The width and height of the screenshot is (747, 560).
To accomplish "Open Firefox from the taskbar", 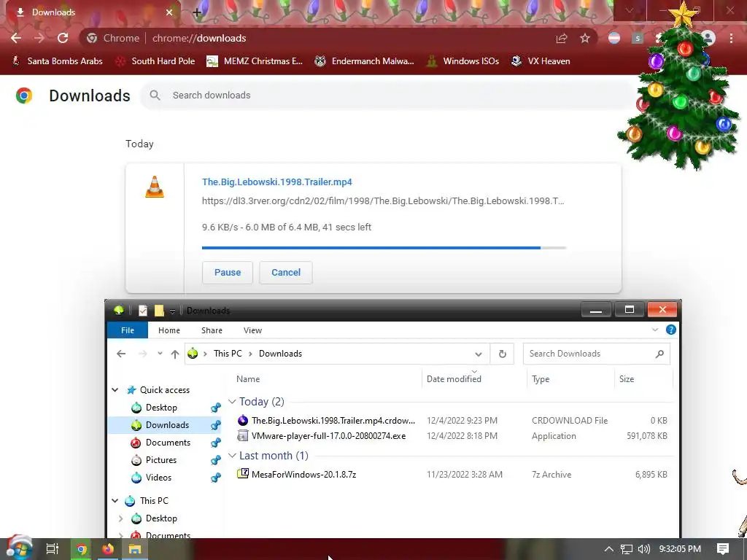I will pos(108,549).
